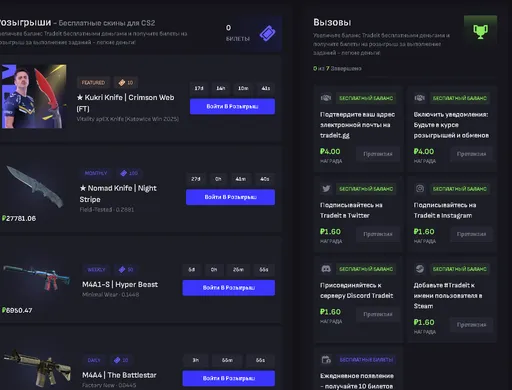Click the Twitter bird icon on challenge card
The width and height of the screenshot is (512, 390).
click(326, 189)
